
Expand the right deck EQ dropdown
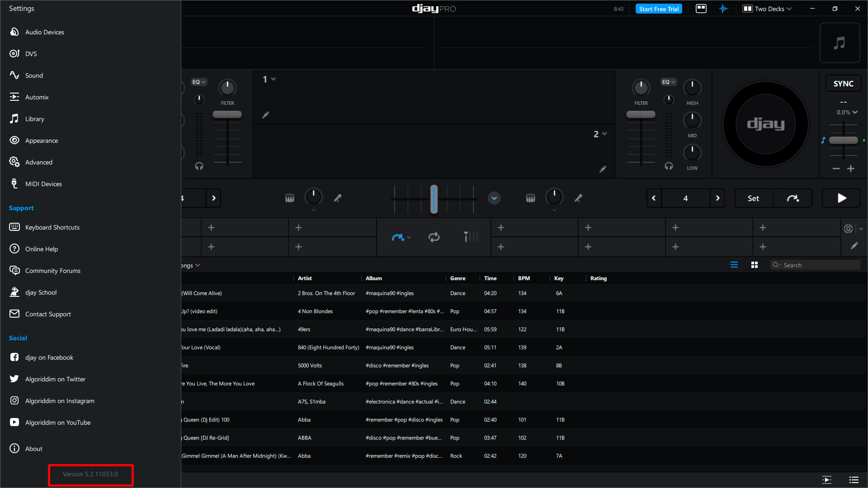669,82
